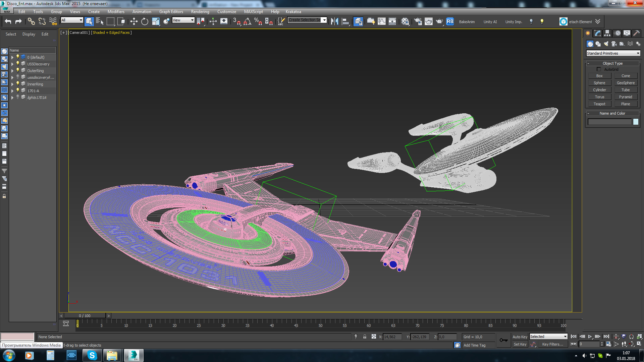Screen dimensions: 644x362
Task: Open the MAXScript menu
Action: [x=254, y=12]
